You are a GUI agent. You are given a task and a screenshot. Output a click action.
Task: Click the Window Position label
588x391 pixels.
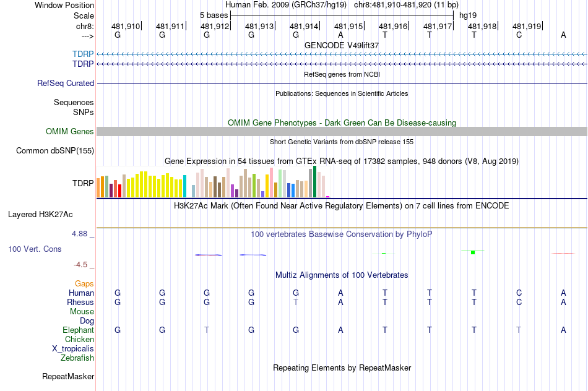[64, 5]
